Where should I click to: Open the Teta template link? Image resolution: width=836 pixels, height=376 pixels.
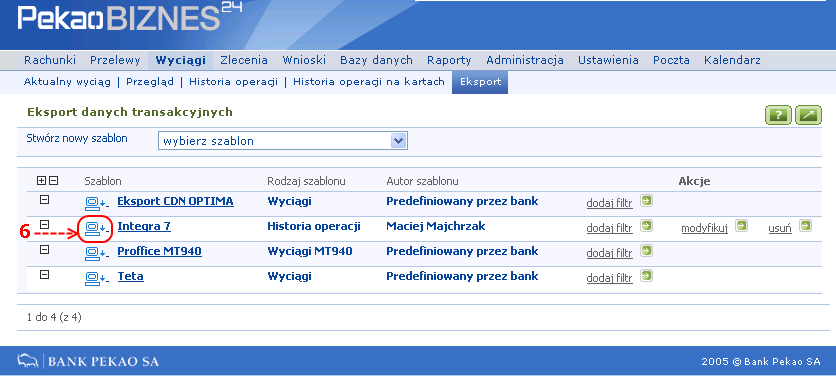point(131,276)
